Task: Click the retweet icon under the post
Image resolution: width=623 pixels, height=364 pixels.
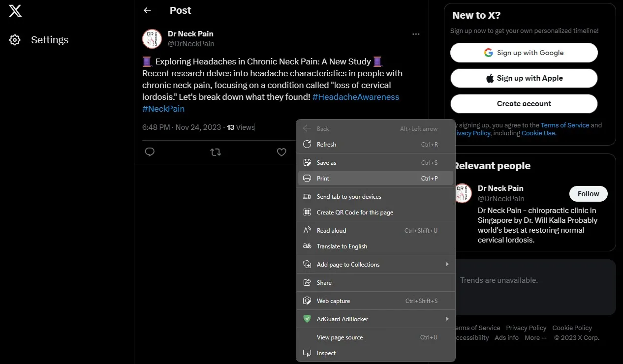Action: point(216,152)
